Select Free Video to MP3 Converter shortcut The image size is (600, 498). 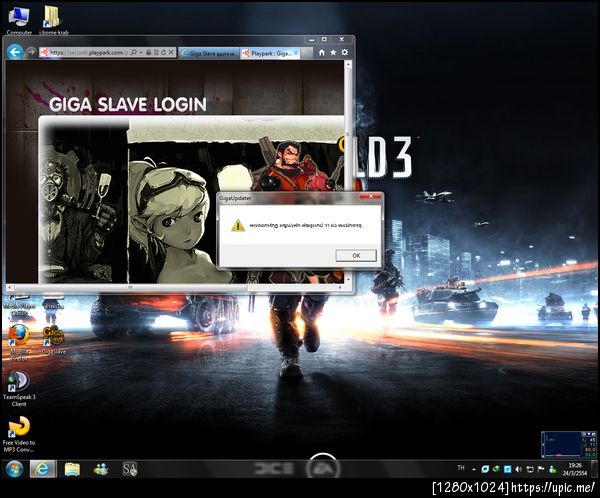point(19,434)
